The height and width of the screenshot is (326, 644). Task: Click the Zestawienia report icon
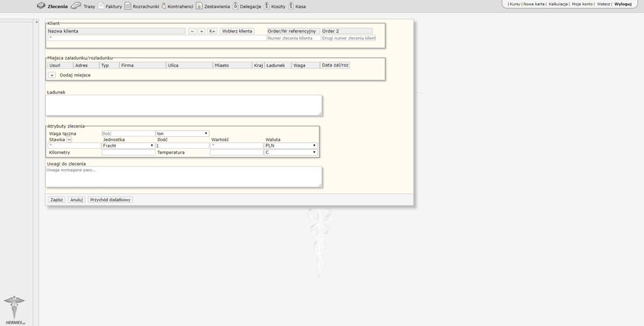tap(199, 6)
